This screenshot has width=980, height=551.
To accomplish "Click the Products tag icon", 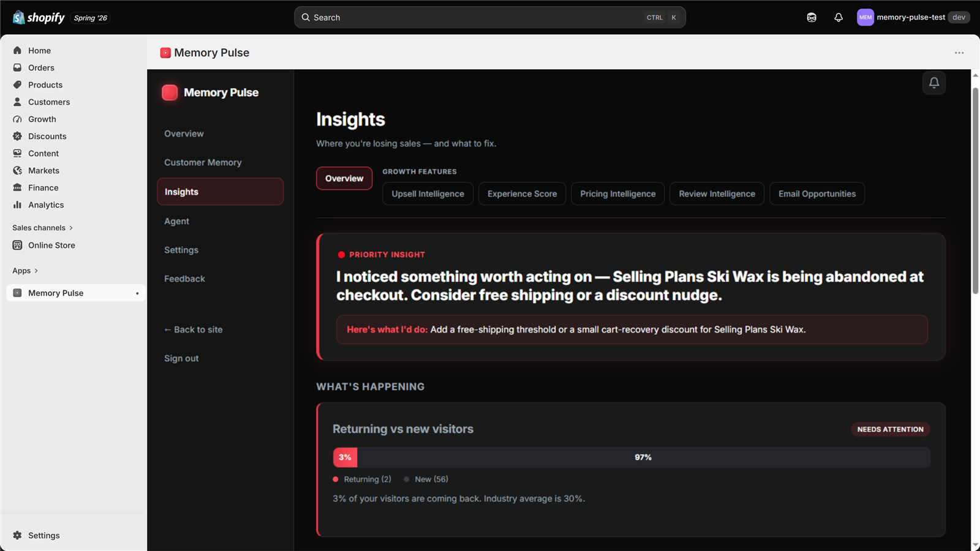I will point(17,85).
